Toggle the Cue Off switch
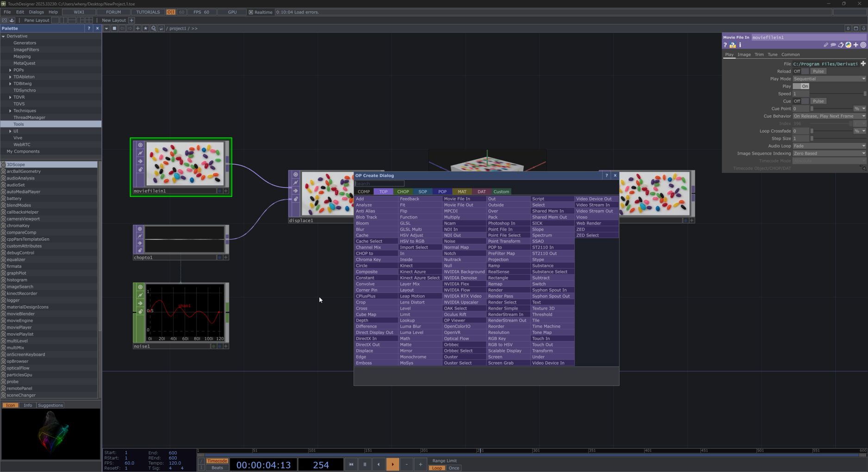 point(801,101)
